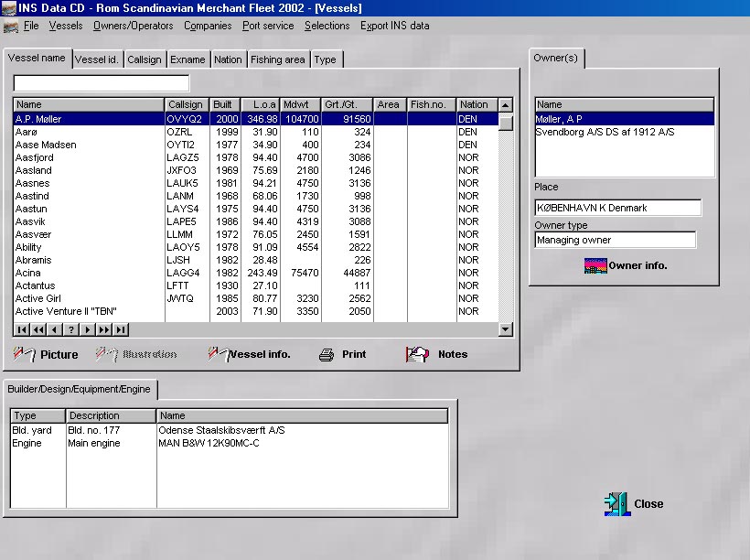The image size is (750, 560).
Task: Select vessel row Aasfjord
Action: tap(256, 157)
